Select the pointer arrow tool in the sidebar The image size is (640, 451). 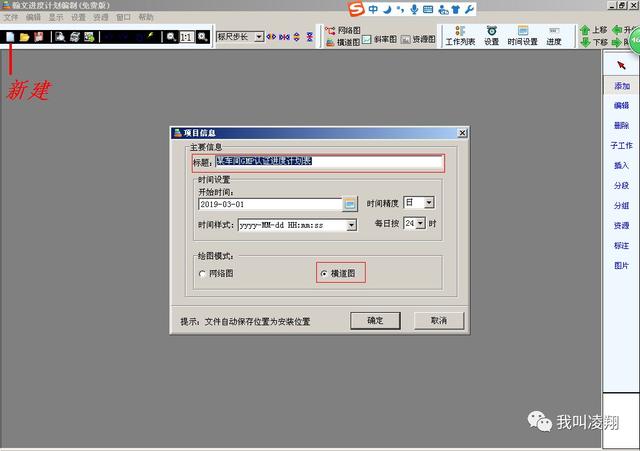(x=621, y=65)
